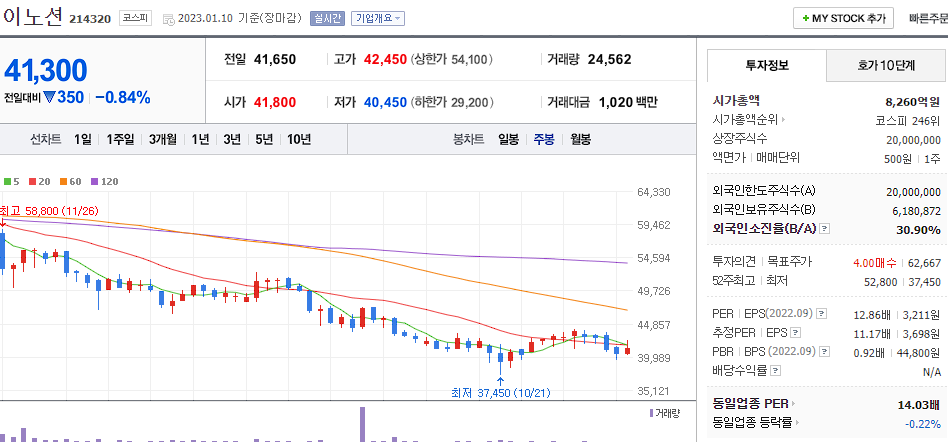The image size is (948, 442).
Task: Click the 62,667 target price value
Action: [x=924, y=262]
